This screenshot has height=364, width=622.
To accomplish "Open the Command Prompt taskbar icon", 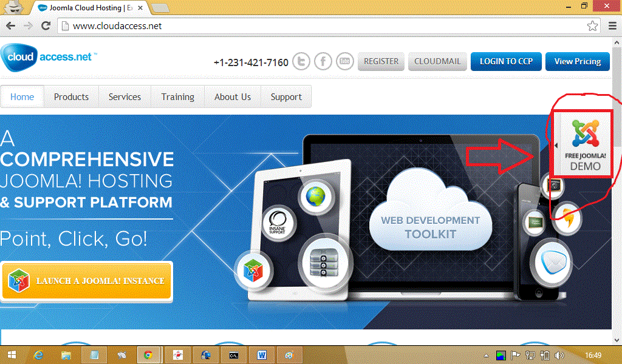I will 234,356.
